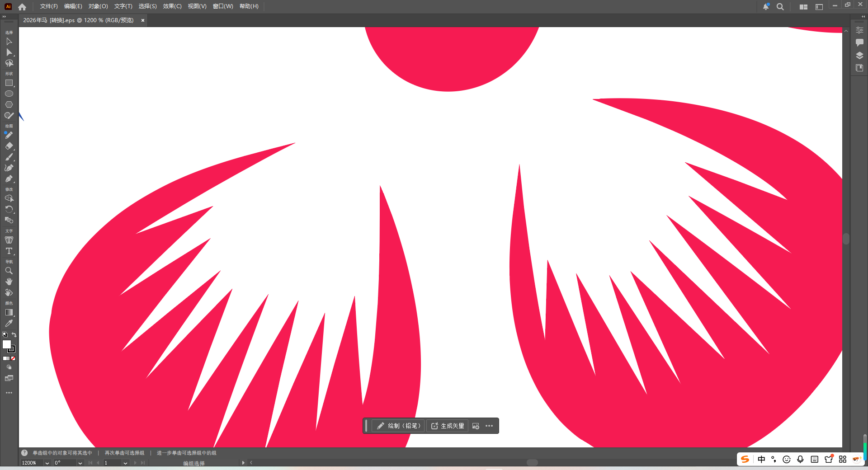Activate the Type tool
Image resolution: width=868 pixels, height=470 pixels.
tap(9, 251)
